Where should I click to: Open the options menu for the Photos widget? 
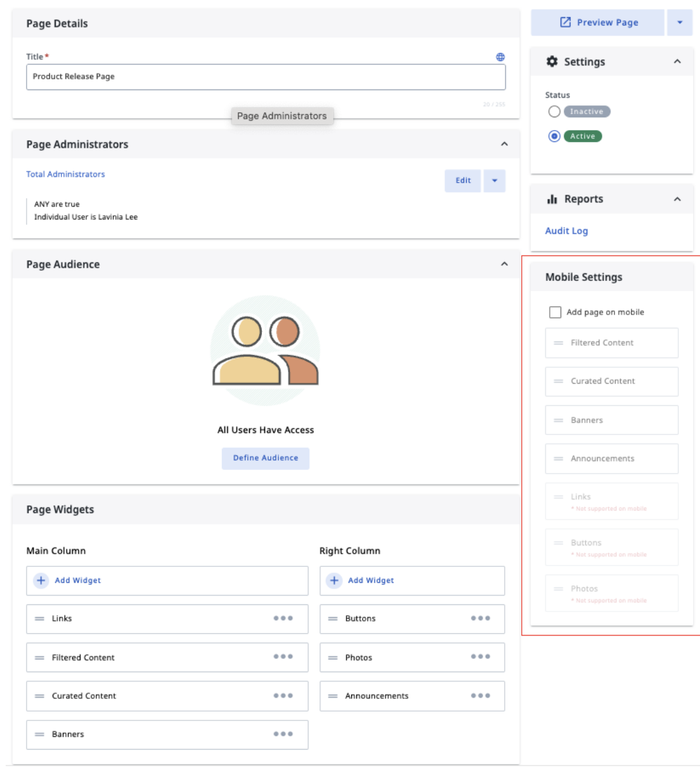[x=480, y=658]
